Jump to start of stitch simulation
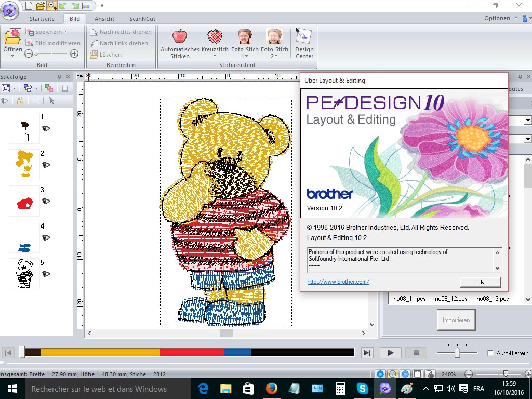 point(9,353)
